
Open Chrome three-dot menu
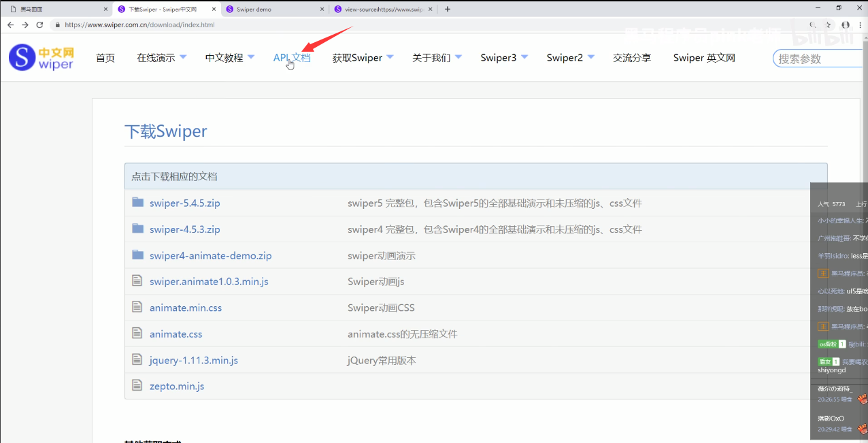(x=861, y=24)
